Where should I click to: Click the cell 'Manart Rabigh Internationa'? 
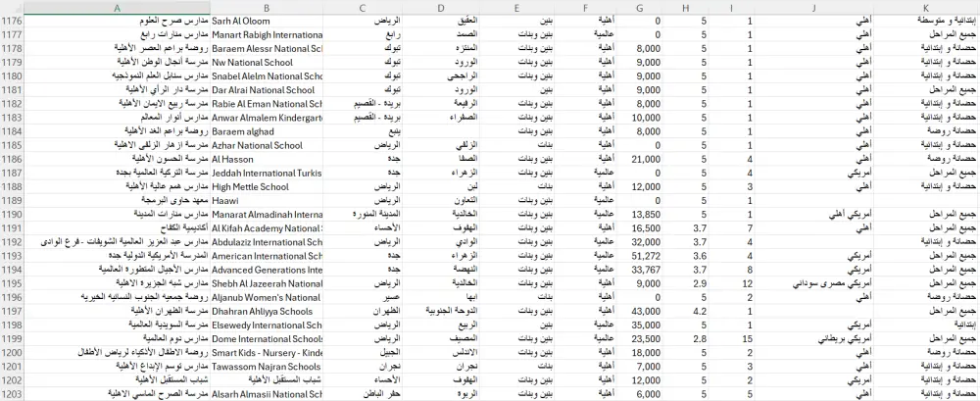click(267, 35)
